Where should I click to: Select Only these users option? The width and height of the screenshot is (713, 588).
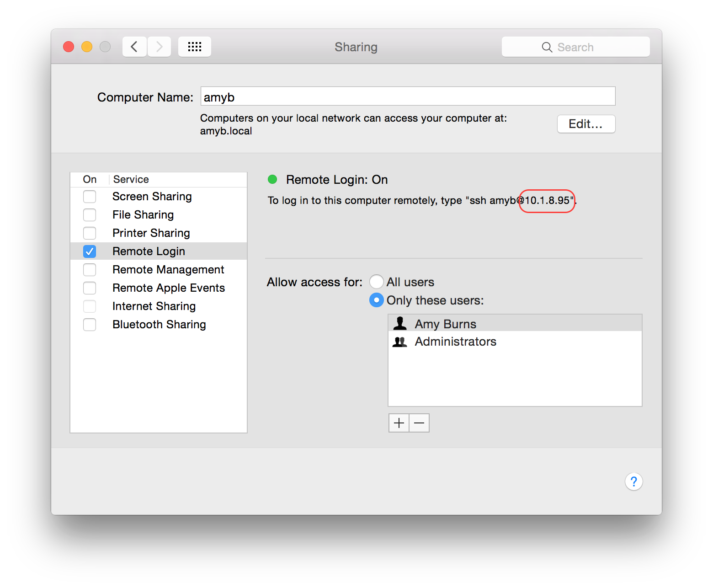(376, 300)
